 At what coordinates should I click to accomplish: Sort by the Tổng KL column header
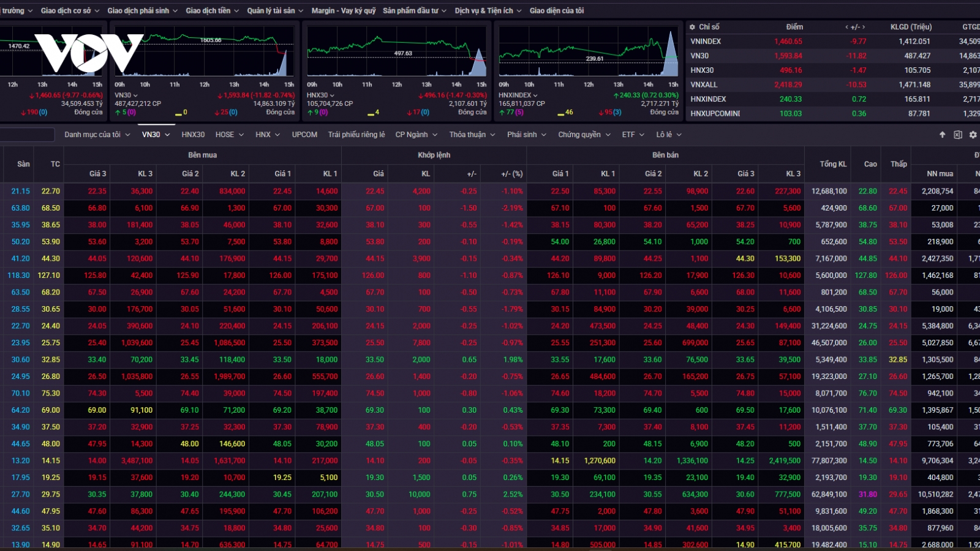tap(832, 164)
